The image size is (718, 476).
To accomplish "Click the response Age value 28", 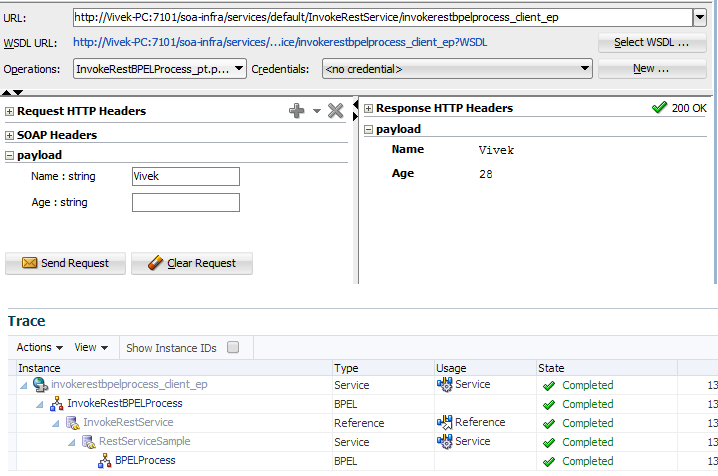I will pos(486,174).
